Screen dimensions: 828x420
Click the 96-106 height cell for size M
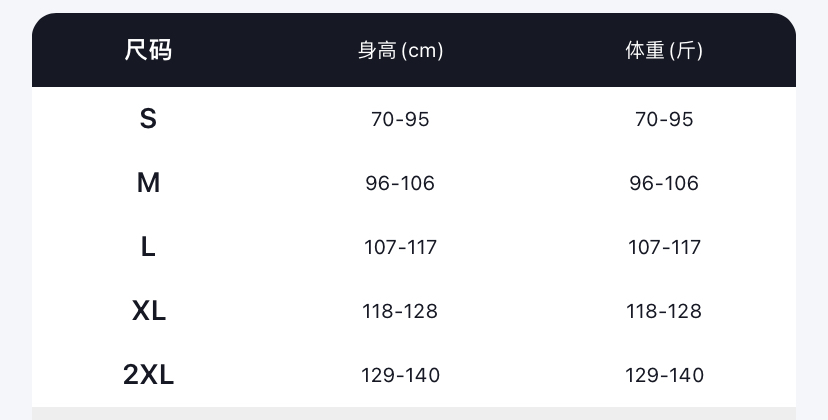pyautogui.click(x=400, y=183)
